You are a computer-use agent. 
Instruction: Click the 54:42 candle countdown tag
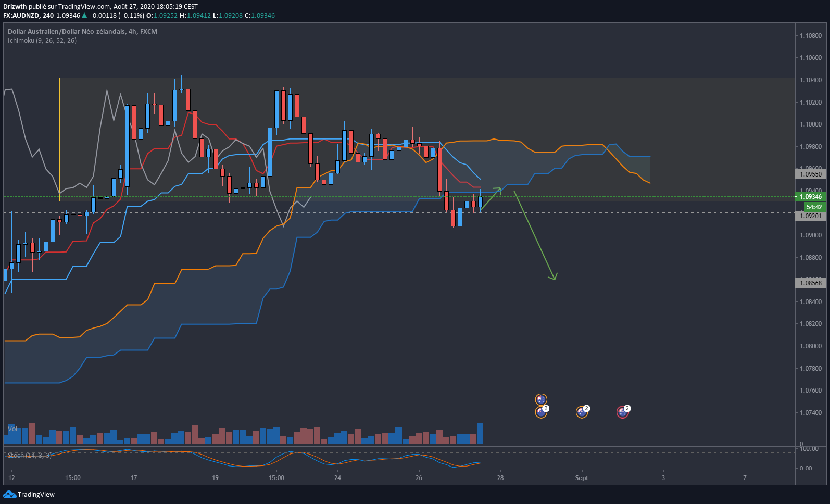pos(815,207)
